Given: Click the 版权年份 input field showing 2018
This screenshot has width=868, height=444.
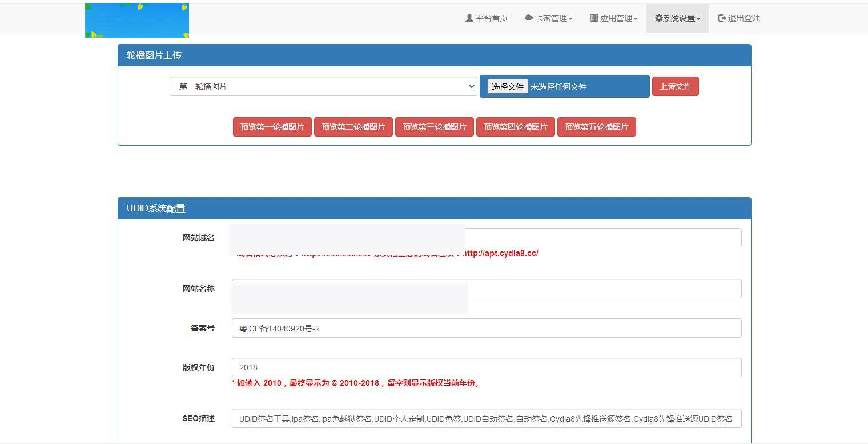Looking at the screenshot, I should (x=486, y=367).
